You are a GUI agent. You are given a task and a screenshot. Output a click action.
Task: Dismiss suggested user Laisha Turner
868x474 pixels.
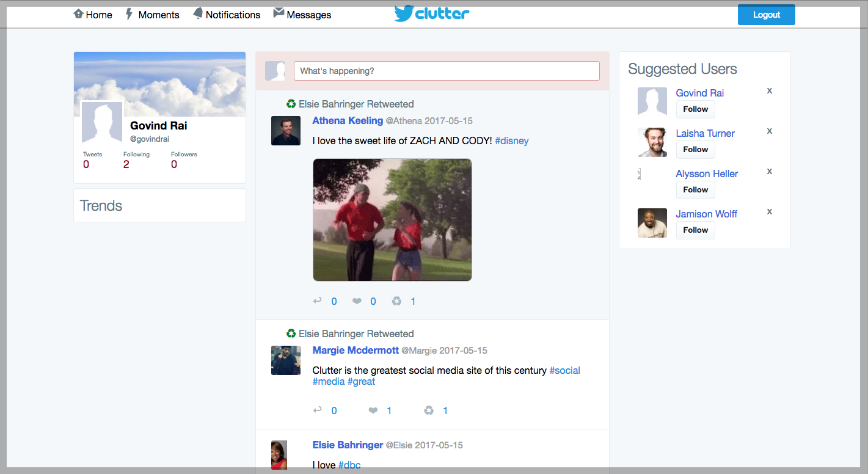(770, 131)
